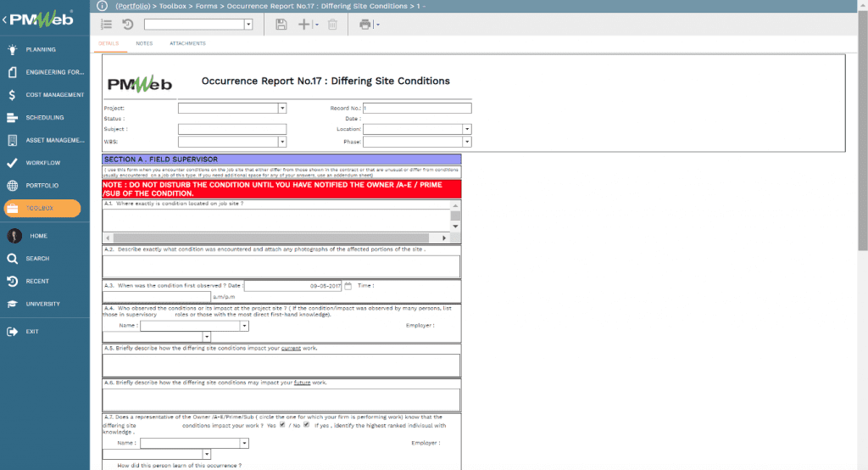Viewport: 868px width, 470px height.
Task: Click the Toolbox briefcase icon
Action: tap(12, 209)
